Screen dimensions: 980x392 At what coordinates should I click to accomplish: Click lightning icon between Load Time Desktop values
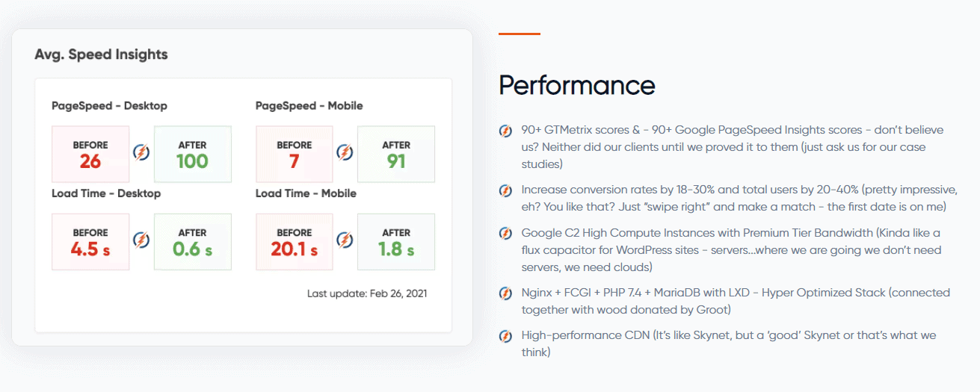[141, 240]
